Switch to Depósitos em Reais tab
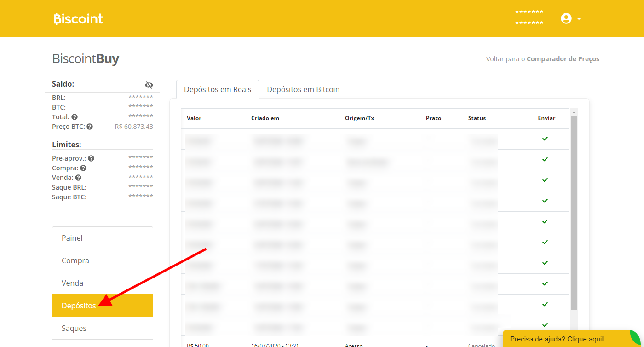Image resolution: width=644 pixels, height=347 pixels. pos(218,89)
